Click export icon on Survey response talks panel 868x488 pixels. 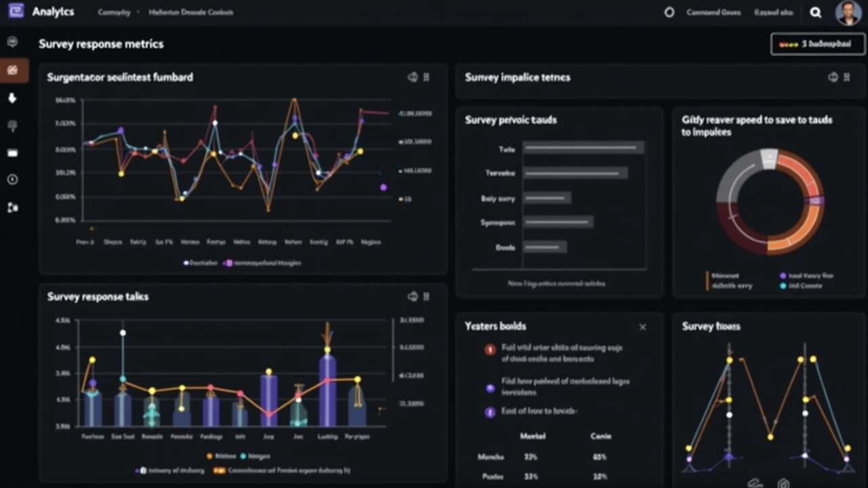[x=412, y=296]
